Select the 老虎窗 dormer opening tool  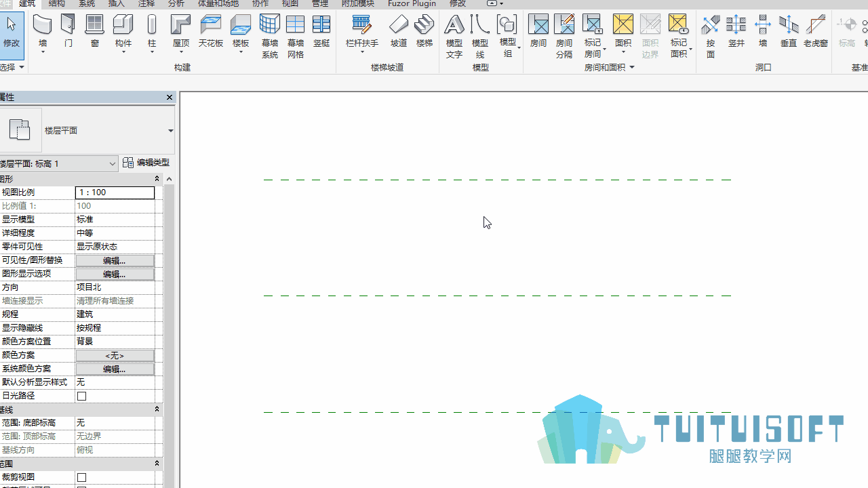(816, 31)
